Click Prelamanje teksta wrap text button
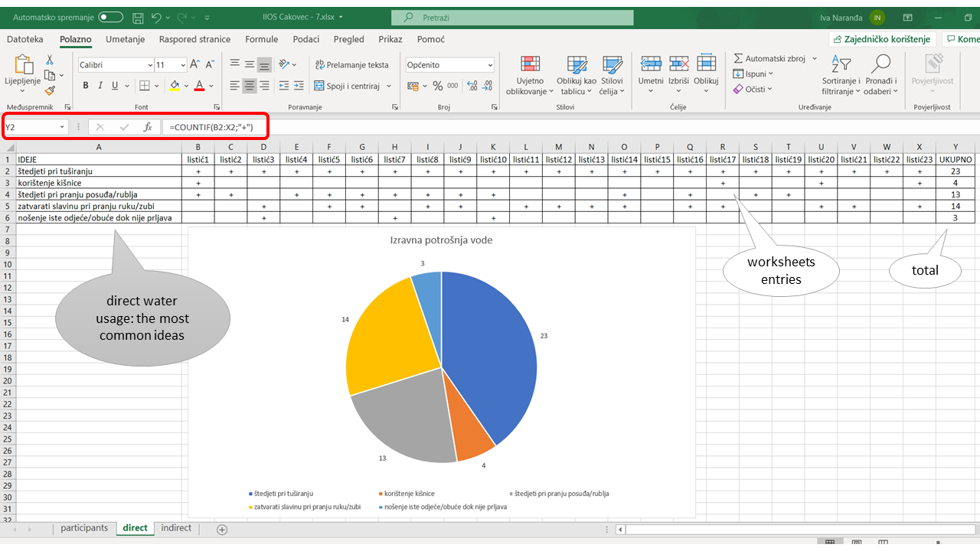The image size is (980, 551). tap(352, 65)
